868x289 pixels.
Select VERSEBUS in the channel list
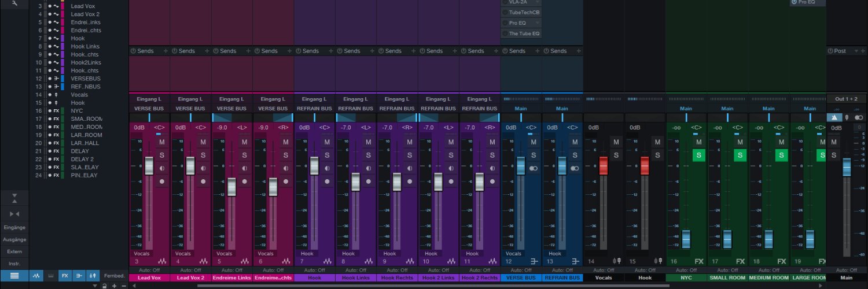coord(86,79)
